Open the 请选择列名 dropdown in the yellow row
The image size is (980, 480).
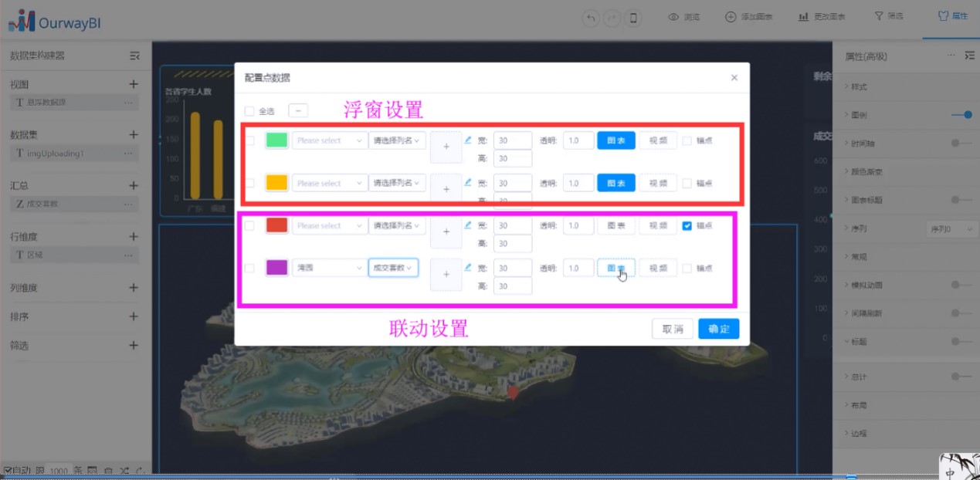(397, 183)
